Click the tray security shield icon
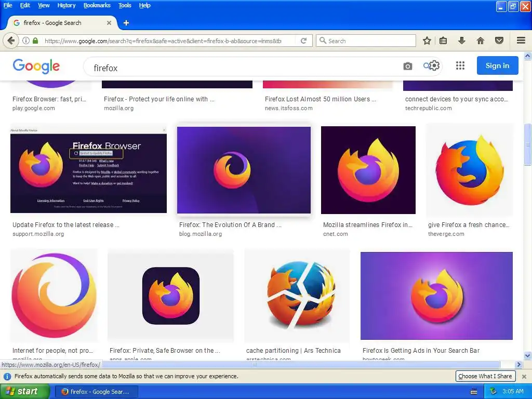Screen dimensions: 532x399 (x=494, y=392)
